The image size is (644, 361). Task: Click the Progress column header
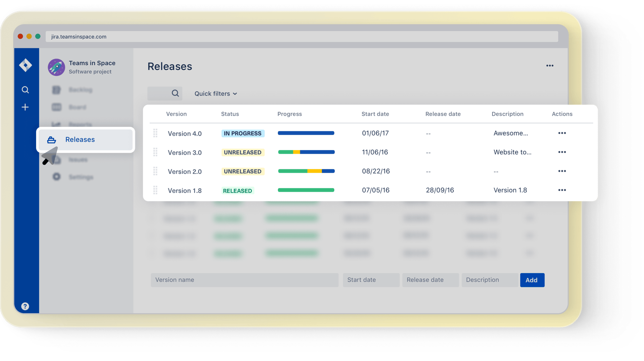[x=289, y=114]
